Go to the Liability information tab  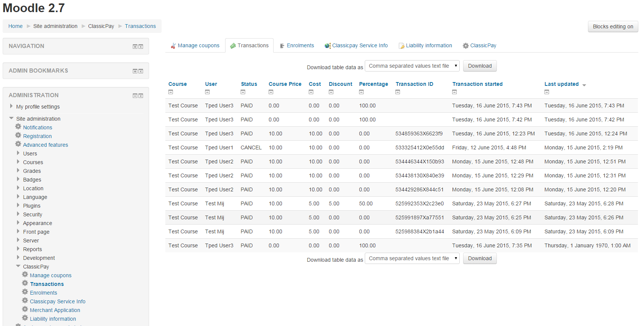click(x=425, y=45)
